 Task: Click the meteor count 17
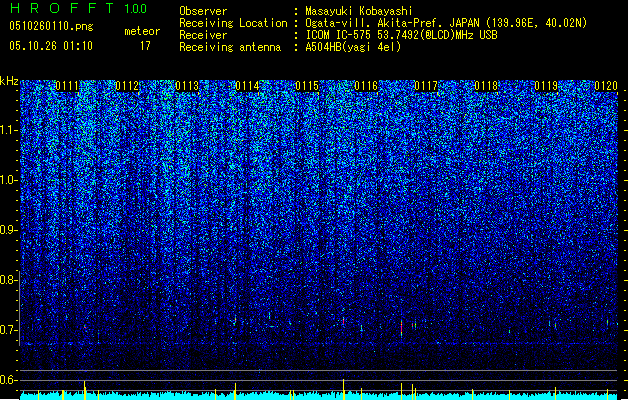click(145, 46)
